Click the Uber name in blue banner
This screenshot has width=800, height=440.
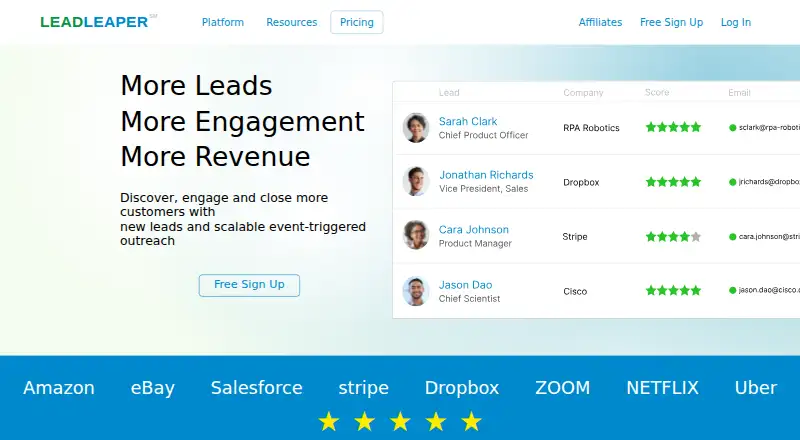(756, 388)
